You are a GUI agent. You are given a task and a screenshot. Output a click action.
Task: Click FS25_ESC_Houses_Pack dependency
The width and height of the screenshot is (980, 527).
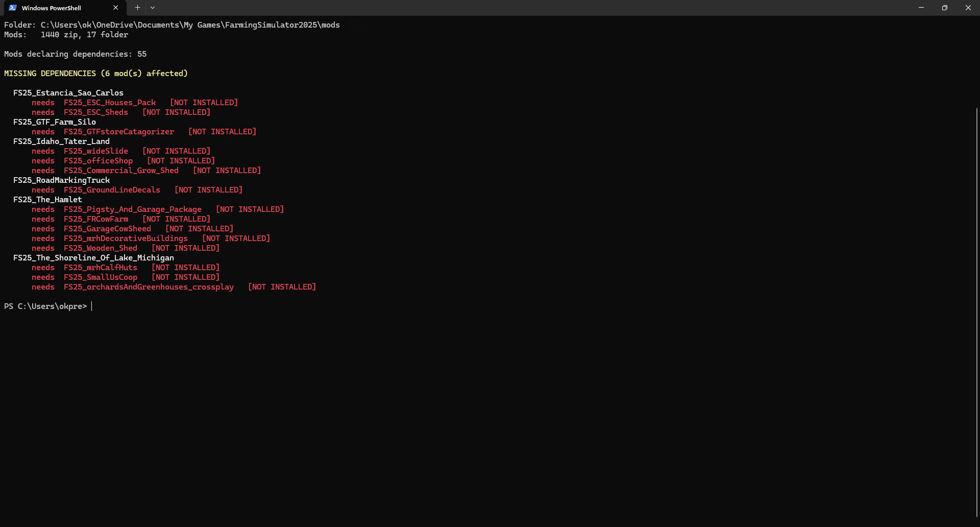(110, 103)
